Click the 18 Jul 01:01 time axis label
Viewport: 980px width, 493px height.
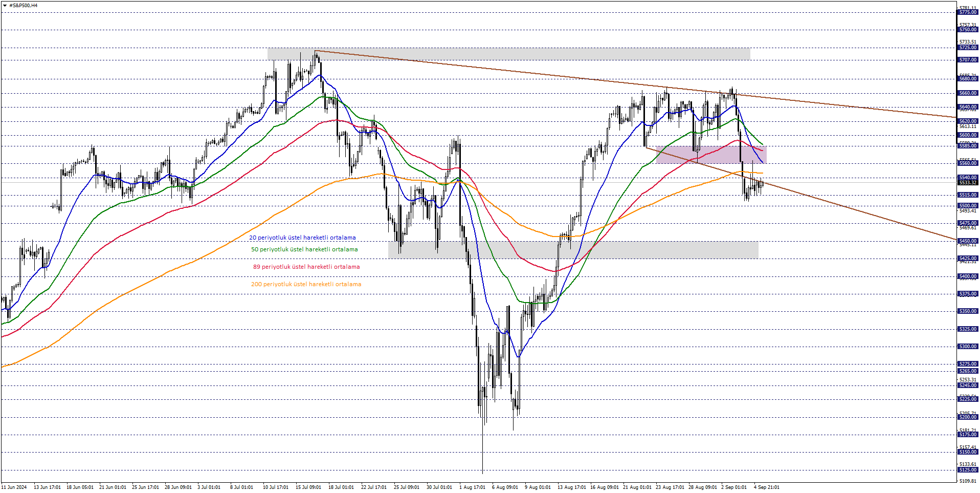(x=341, y=487)
